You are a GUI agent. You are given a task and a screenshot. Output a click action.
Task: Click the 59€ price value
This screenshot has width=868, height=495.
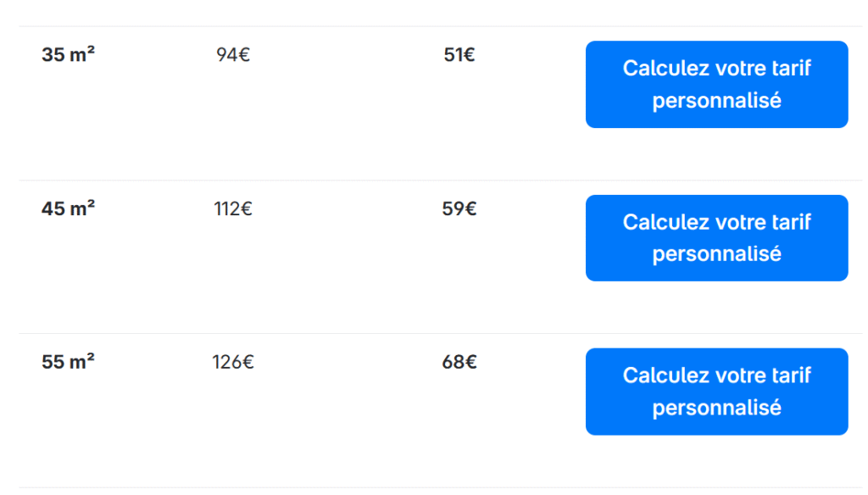[x=461, y=208]
